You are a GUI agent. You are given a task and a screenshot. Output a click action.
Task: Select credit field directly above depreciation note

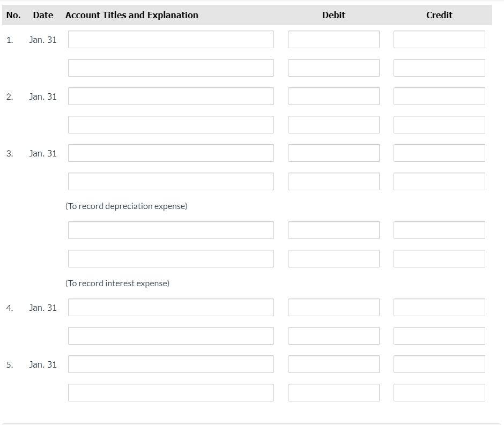point(439,182)
